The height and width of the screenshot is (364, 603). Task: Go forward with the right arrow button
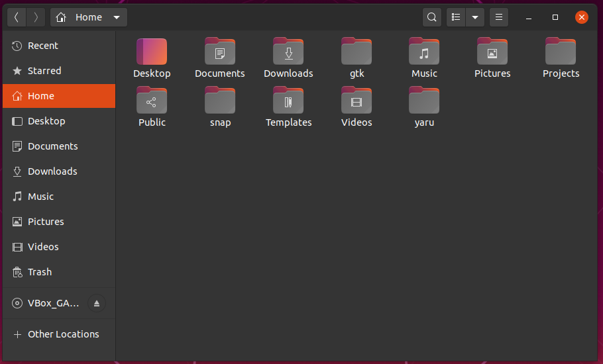[x=36, y=17]
